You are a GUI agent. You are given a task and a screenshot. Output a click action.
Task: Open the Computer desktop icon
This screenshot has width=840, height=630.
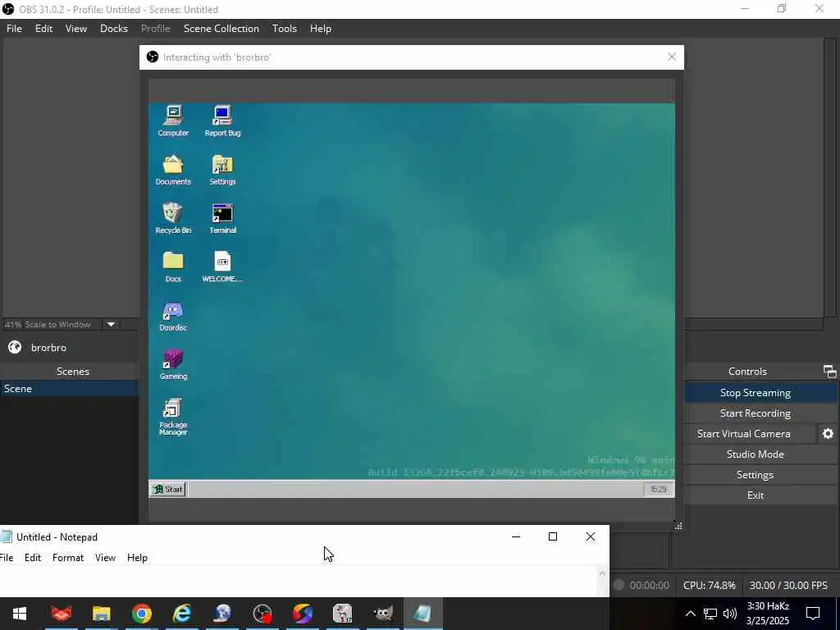tap(173, 121)
